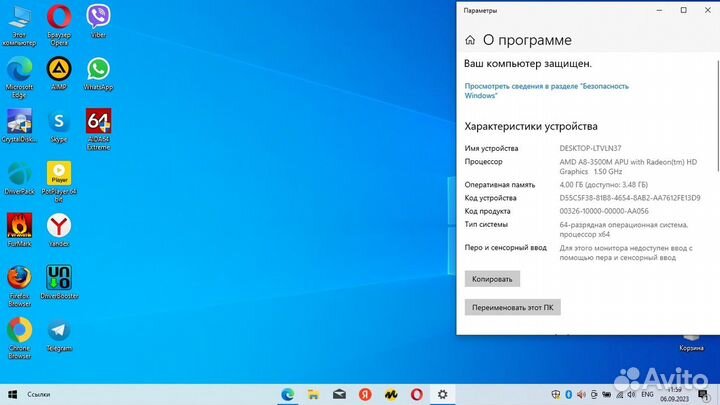Open the battery status tray icon
The height and width of the screenshot is (405, 720).
coord(607,394)
